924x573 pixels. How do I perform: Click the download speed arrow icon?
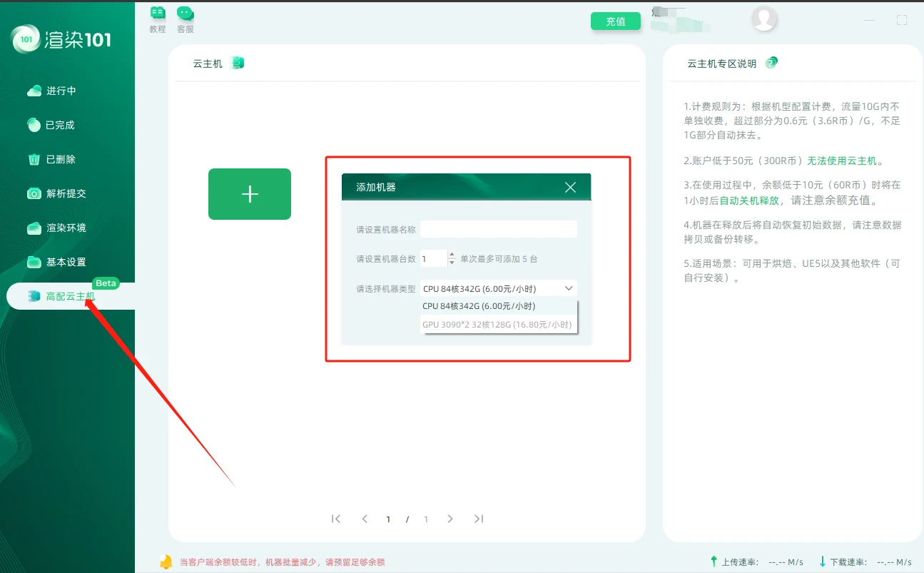pos(822,562)
